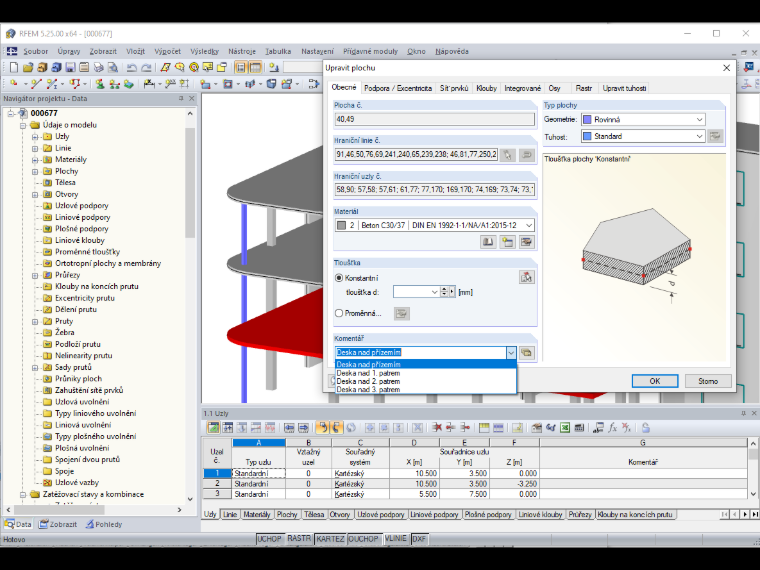Click the new opening tool icon
This screenshot has height=570, width=760.
click(x=228, y=84)
